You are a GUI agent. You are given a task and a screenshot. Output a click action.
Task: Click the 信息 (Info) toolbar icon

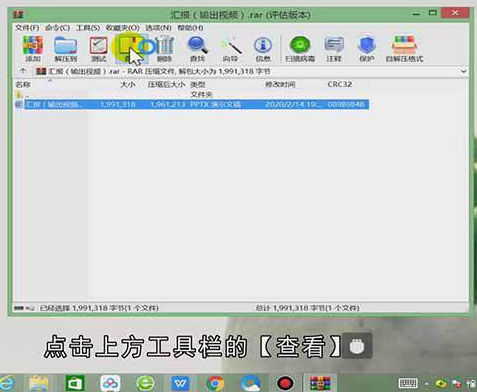[263, 49]
